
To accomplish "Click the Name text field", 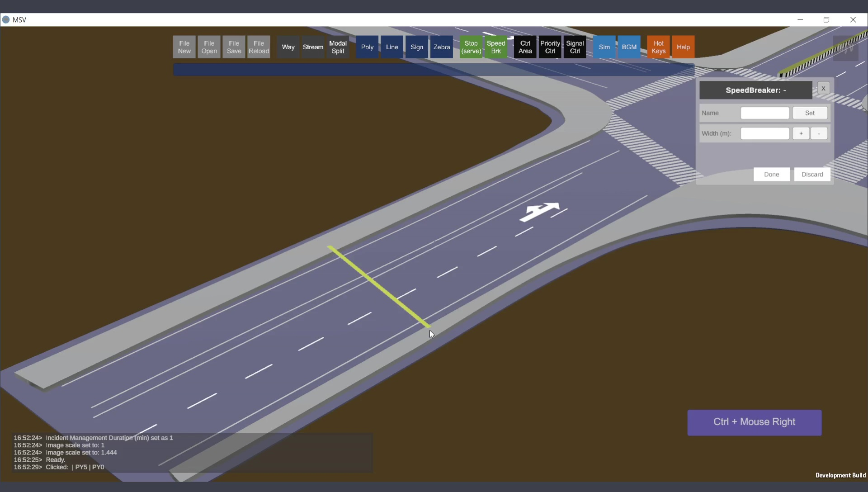I will (764, 113).
